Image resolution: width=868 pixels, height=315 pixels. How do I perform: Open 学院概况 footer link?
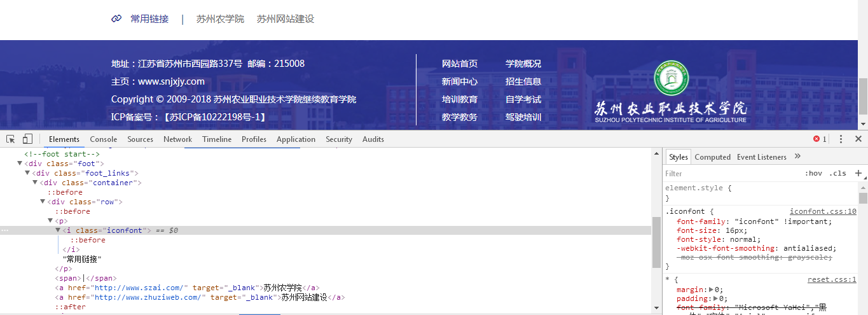tap(523, 64)
